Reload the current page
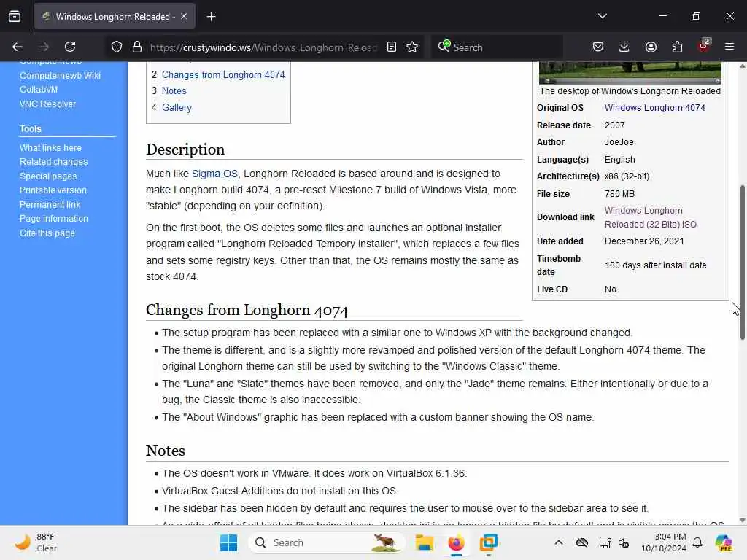Screen dimensions: 747x560 pos(70,47)
